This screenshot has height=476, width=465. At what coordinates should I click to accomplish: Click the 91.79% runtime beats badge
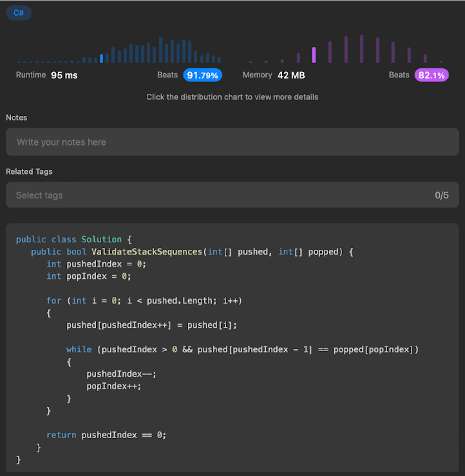[202, 75]
